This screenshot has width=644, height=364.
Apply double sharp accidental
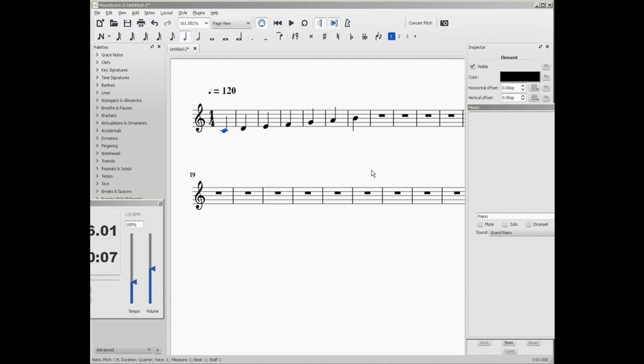[x=311, y=36]
